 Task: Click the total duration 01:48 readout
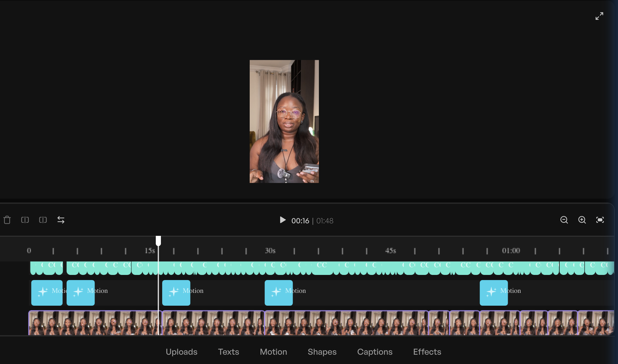pyautogui.click(x=325, y=221)
